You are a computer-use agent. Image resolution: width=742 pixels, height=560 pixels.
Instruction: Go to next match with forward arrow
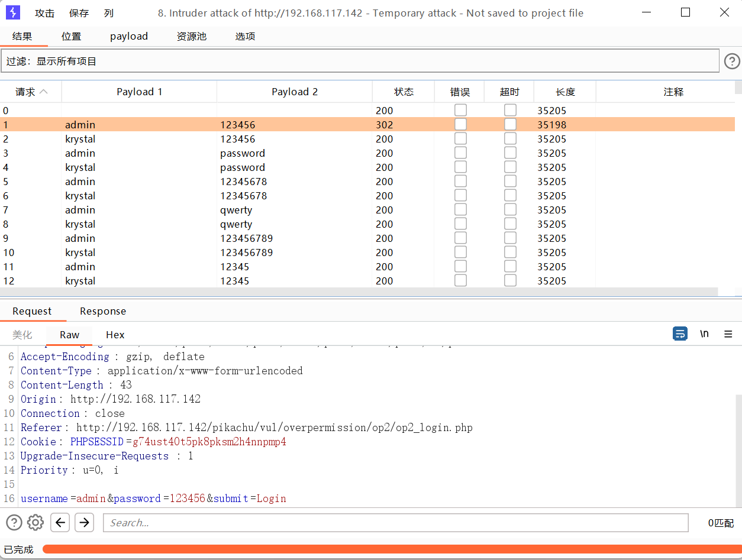pyautogui.click(x=84, y=523)
